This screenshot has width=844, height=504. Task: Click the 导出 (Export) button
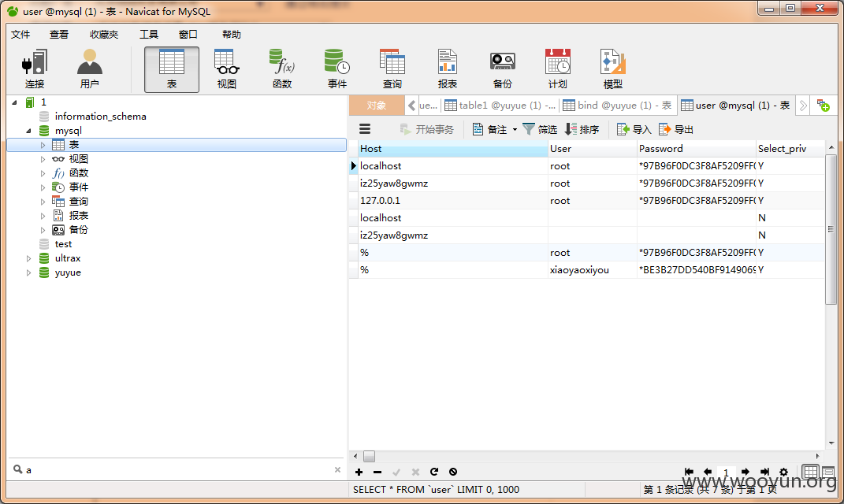676,129
